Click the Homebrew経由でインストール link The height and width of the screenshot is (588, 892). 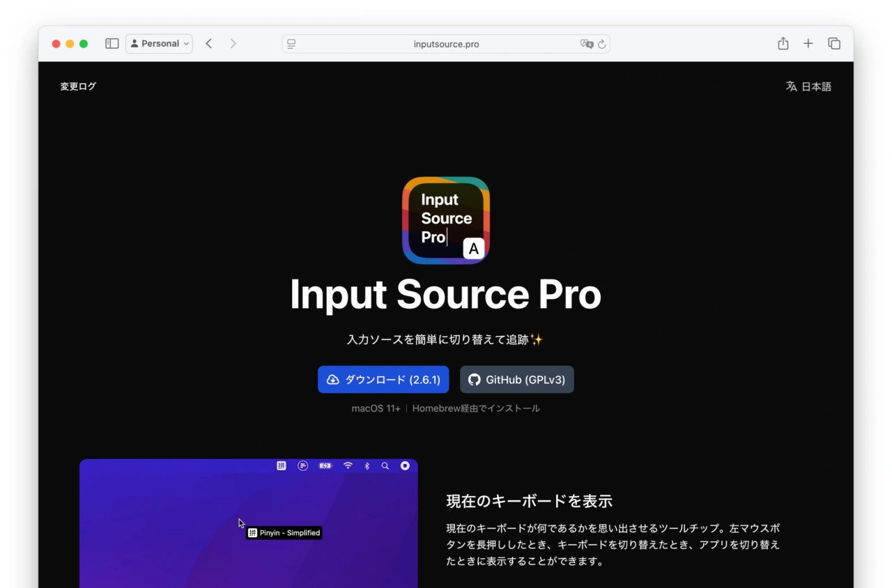[x=476, y=408]
